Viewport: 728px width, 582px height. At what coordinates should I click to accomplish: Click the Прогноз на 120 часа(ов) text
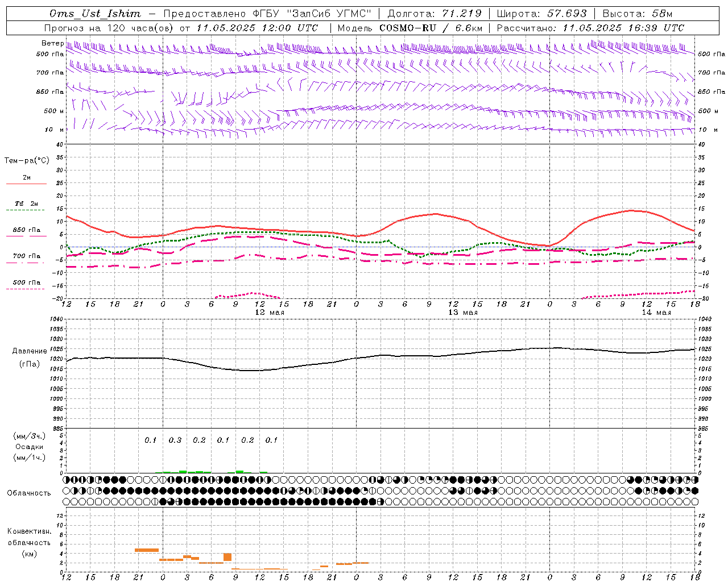click(x=110, y=28)
